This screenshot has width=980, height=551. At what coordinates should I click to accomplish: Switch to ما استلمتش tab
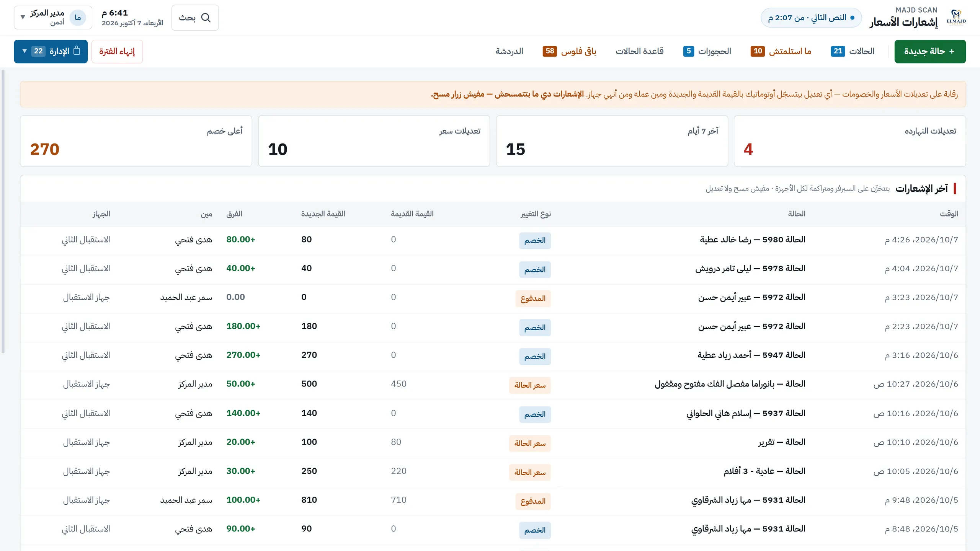781,51
